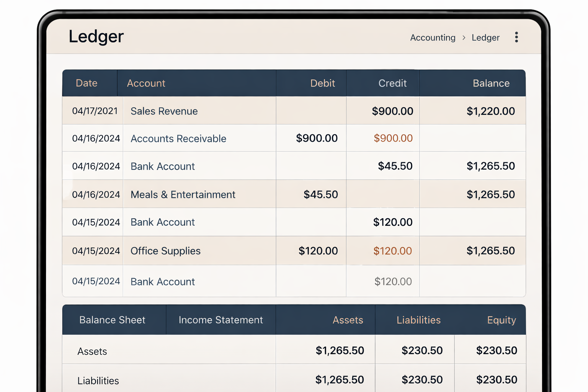
Task: Click the breadcrumb chevron separator
Action: click(464, 38)
